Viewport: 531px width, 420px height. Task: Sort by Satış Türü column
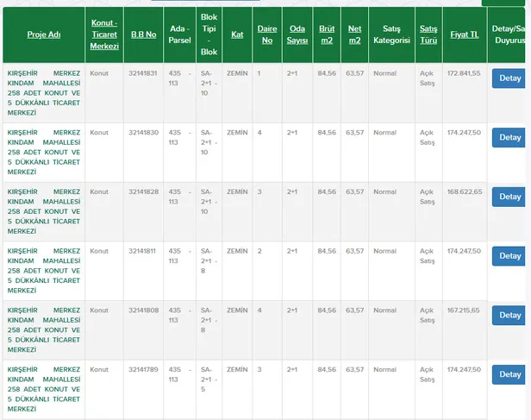428,34
